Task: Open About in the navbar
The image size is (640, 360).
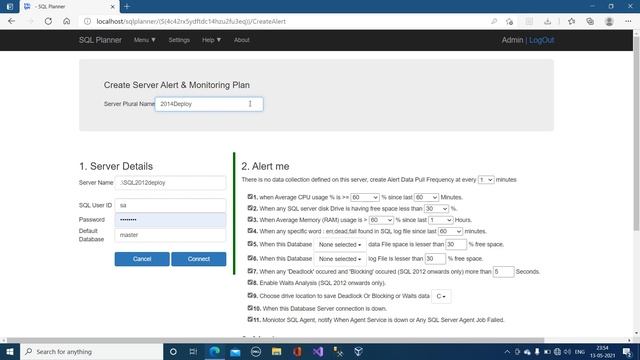Action: click(x=242, y=40)
